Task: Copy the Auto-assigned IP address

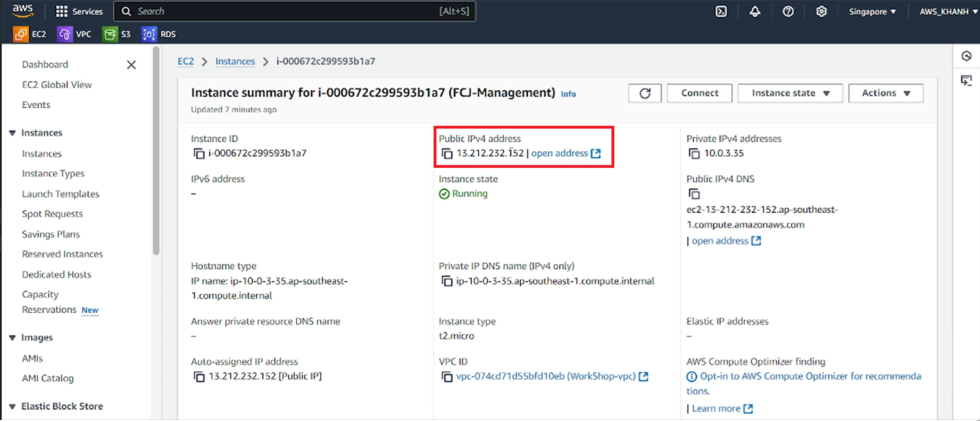Action: [199, 377]
